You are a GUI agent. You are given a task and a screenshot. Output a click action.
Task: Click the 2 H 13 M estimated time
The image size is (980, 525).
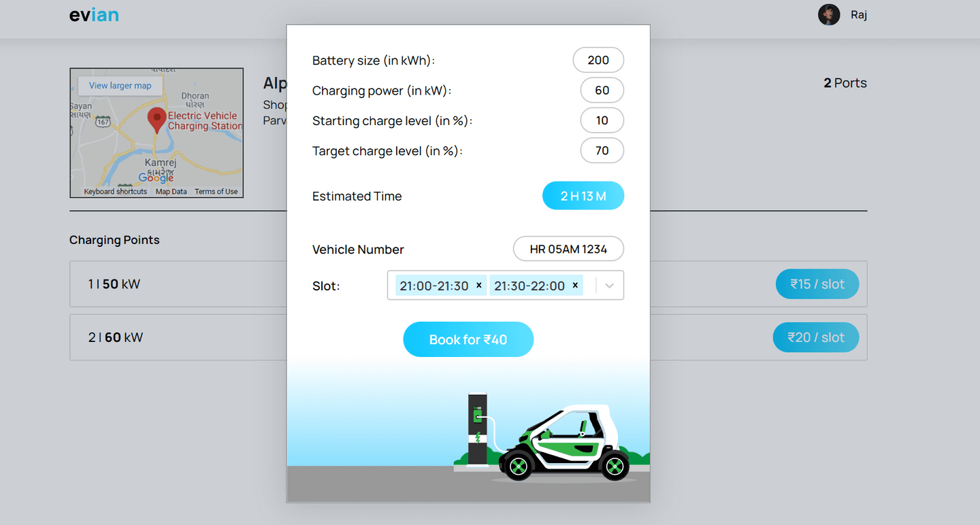point(583,196)
